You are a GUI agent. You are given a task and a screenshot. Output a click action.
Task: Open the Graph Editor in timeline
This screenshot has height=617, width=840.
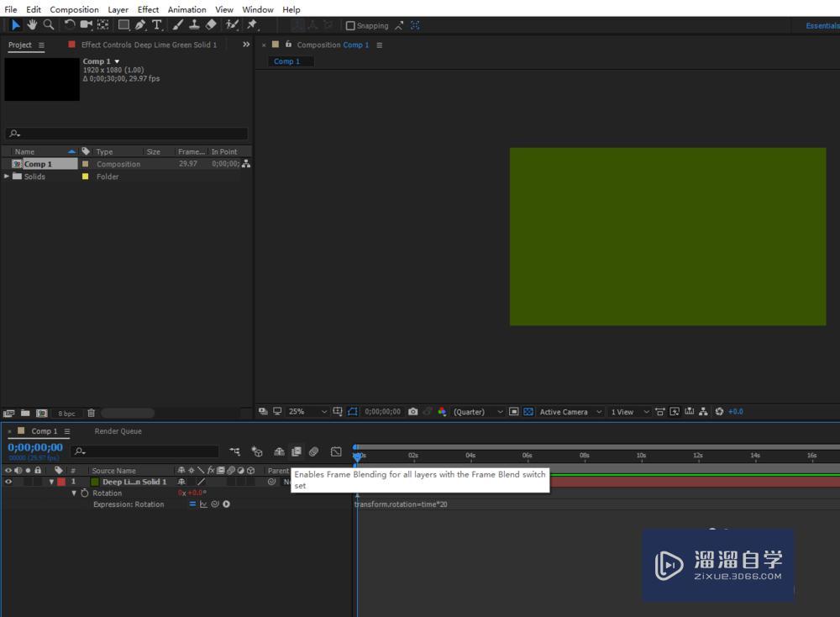pos(336,452)
